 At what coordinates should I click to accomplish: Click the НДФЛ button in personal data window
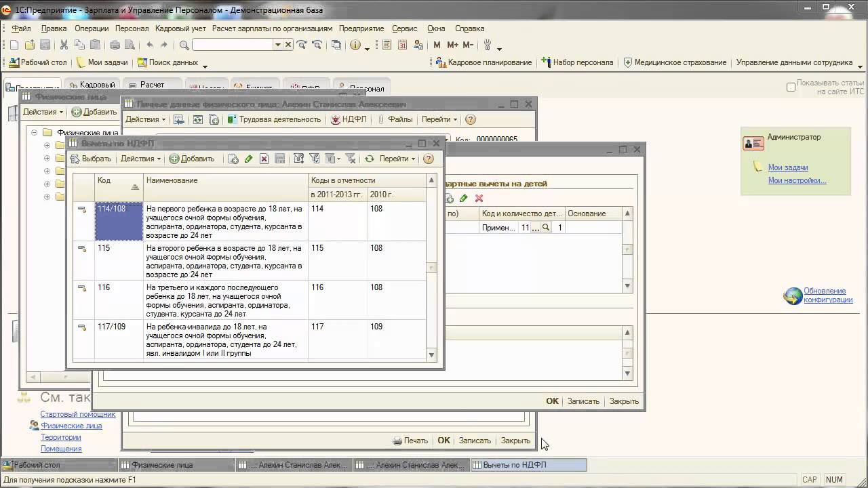[x=349, y=119]
